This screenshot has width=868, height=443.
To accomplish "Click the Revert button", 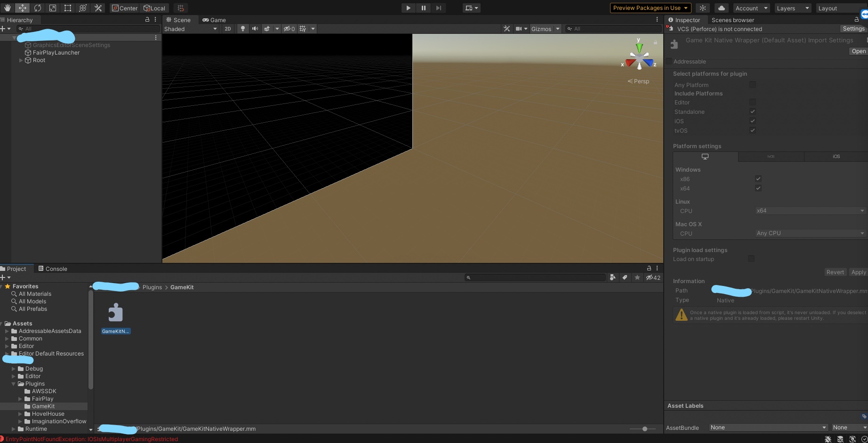I will pos(835,272).
